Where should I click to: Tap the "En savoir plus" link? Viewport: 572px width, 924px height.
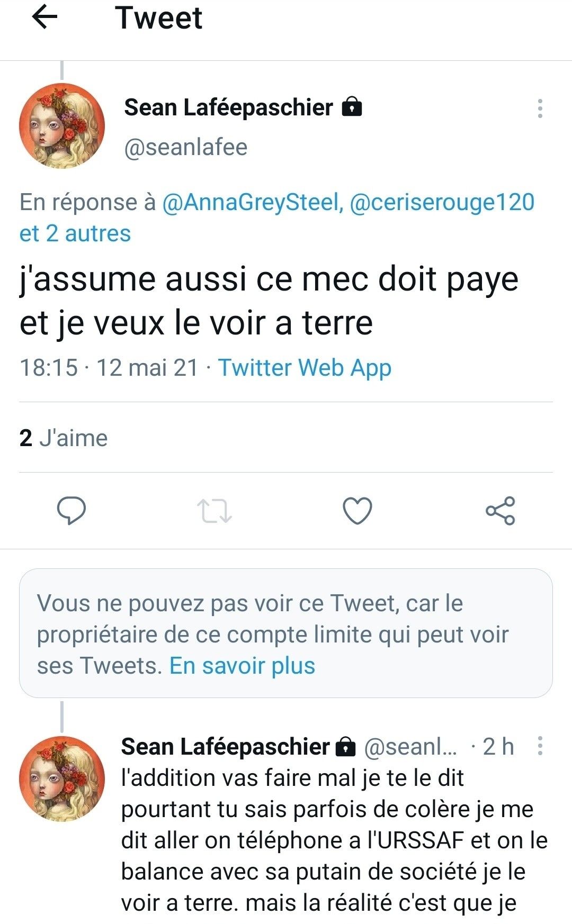tap(242, 666)
